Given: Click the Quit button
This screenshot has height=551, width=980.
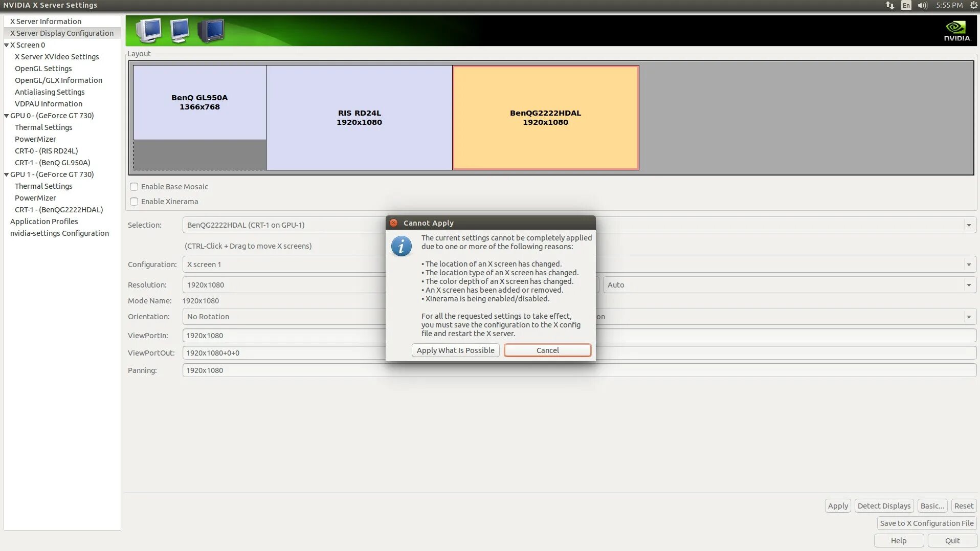Looking at the screenshot, I should [x=952, y=541].
